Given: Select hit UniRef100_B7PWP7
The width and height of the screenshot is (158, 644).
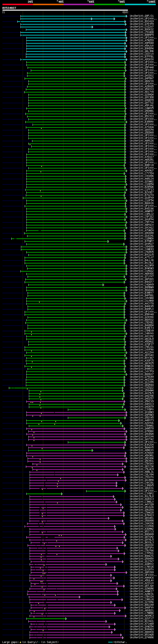Looking at the screenshot, I should [142, 241].
